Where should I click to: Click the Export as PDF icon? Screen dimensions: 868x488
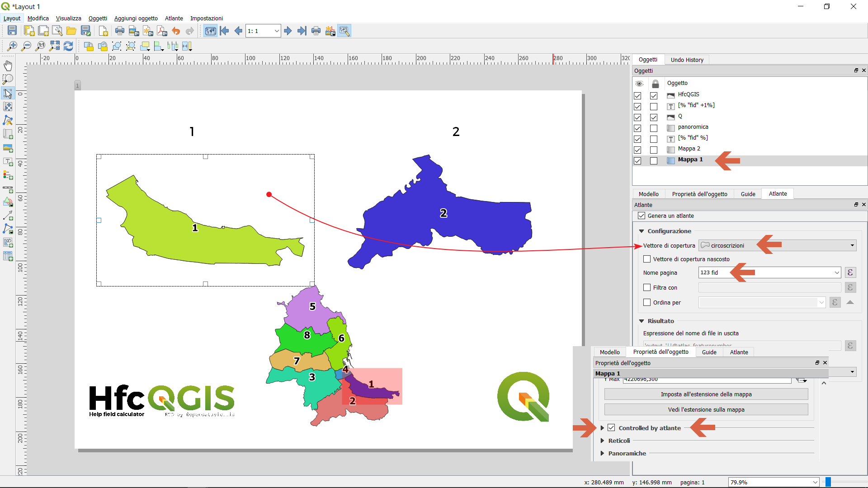[x=162, y=31]
